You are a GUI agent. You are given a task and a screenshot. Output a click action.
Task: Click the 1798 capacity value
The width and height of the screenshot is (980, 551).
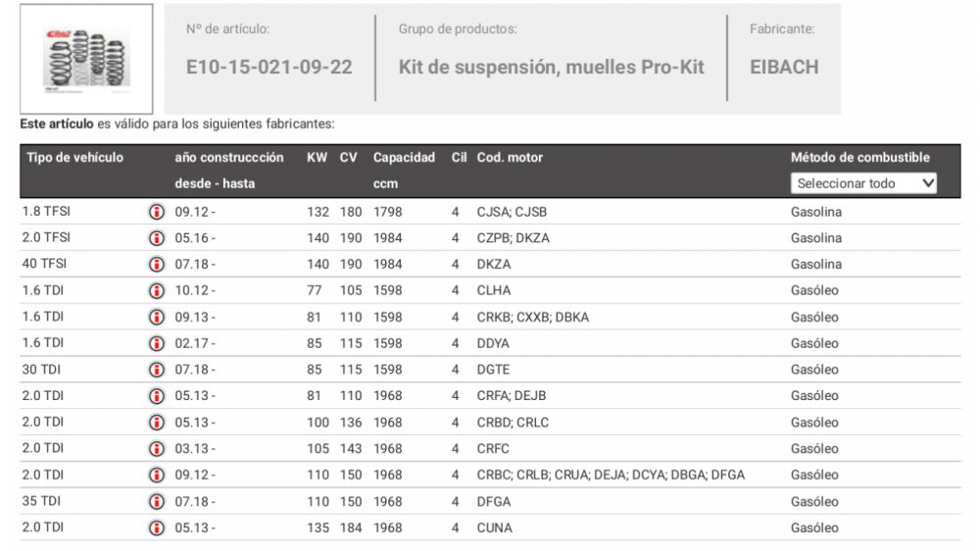point(387,212)
